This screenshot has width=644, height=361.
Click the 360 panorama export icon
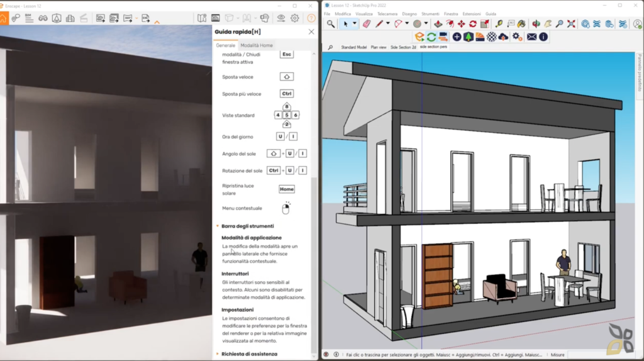point(128,18)
